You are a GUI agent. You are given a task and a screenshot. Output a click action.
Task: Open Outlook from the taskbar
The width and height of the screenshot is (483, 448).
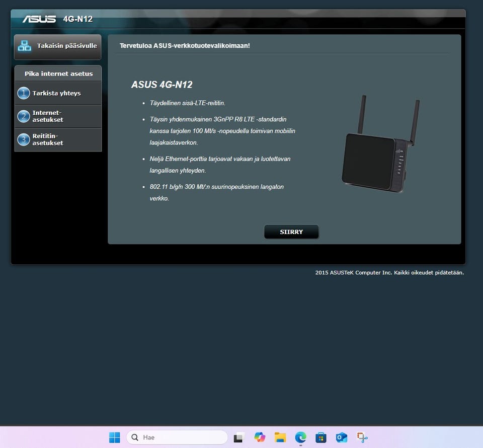click(342, 437)
